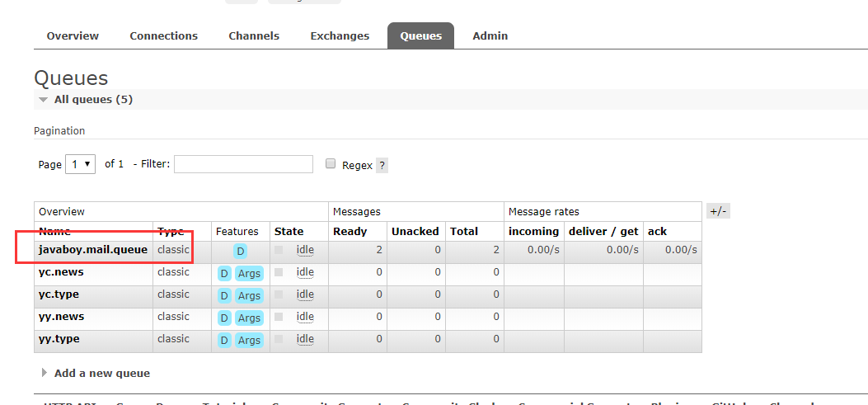Viewport: 868px width, 405px height.
Task: Click the D badge in yc.type row
Action: pyautogui.click(x=224, y=295)
